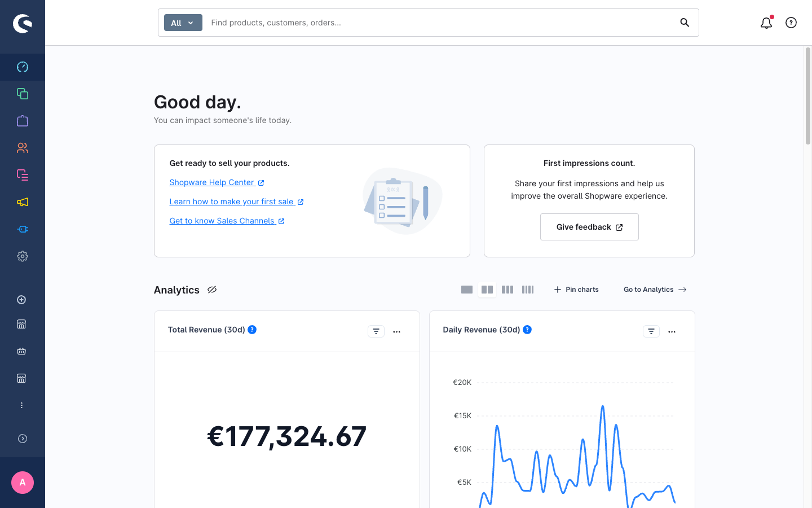Switch Analytics to three column layout
Image resolution: width=812 pixels, height=508 pixels.
pos(507,290)
